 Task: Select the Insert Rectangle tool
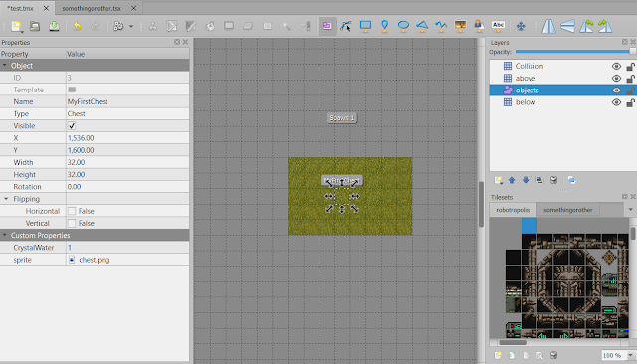pos(365,26)
